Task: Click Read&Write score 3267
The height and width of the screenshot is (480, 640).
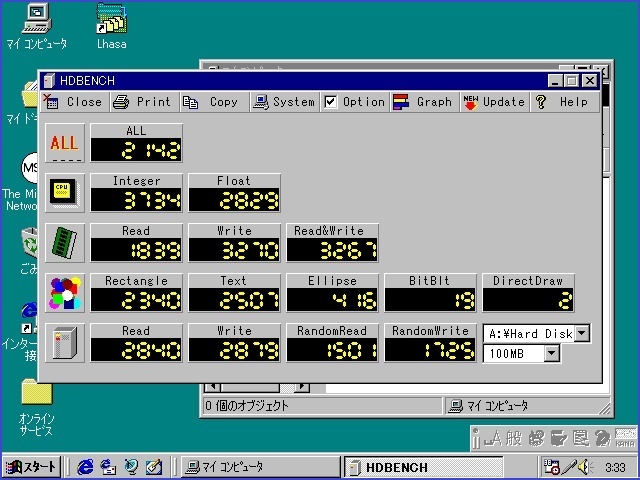Action: click(x=332, y=250)
